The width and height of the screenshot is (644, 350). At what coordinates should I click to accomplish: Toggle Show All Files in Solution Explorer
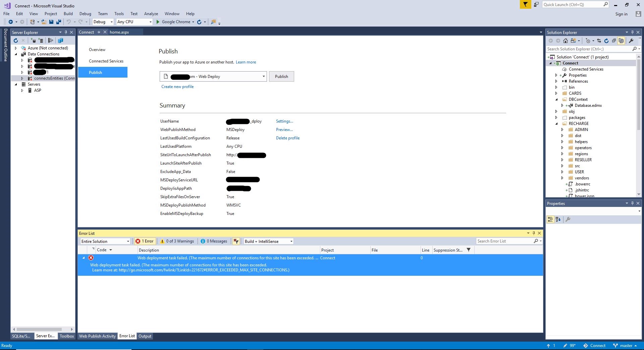point(621,41)
